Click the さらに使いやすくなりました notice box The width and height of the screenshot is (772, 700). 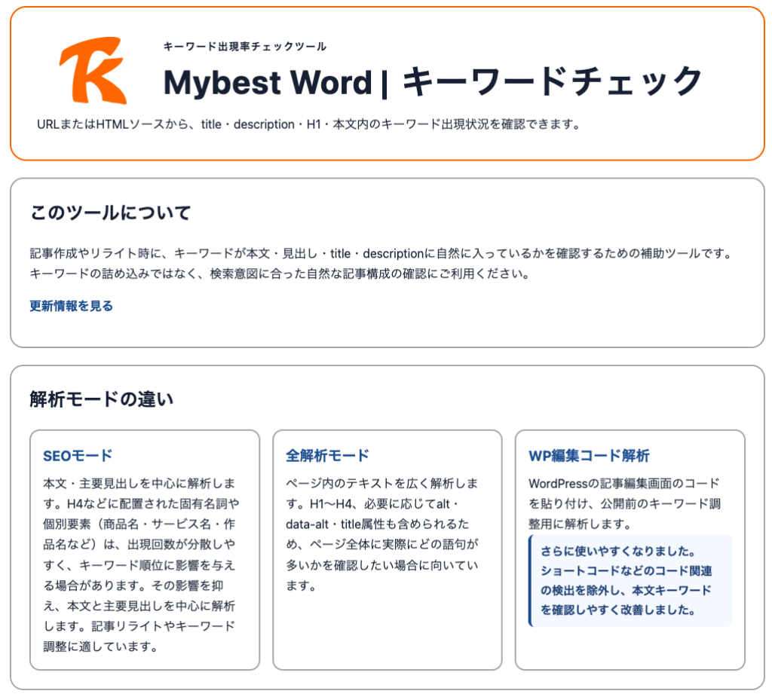point(630,580)
